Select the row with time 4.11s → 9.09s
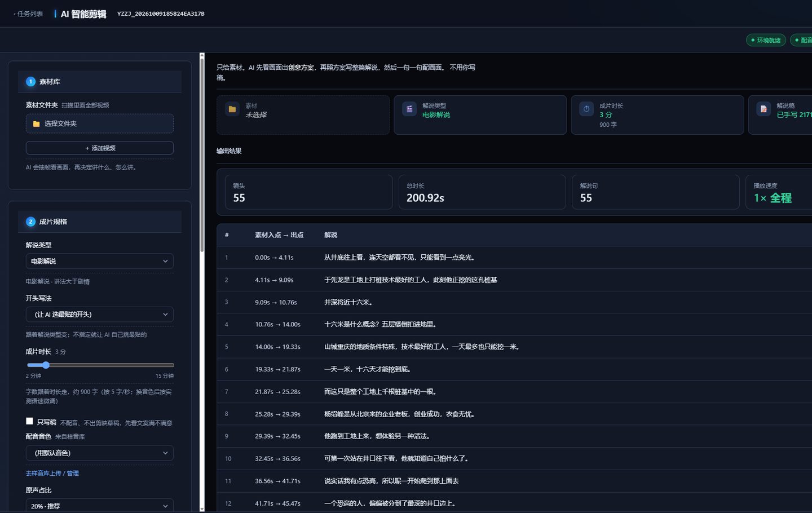 [x=514, y=280]
